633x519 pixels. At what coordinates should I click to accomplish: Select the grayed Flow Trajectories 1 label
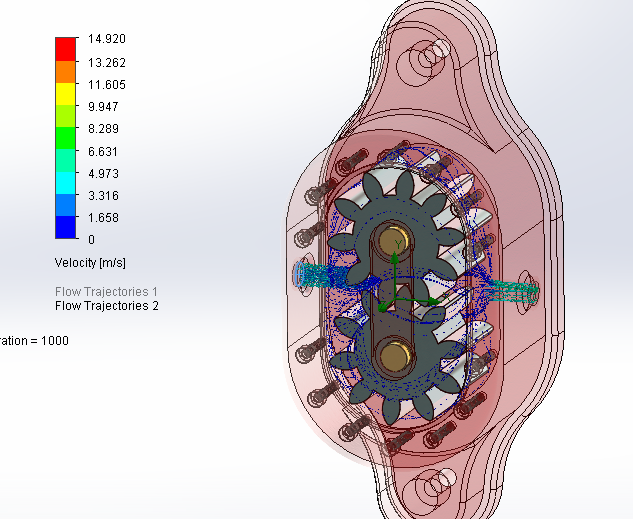pos(106,291)
